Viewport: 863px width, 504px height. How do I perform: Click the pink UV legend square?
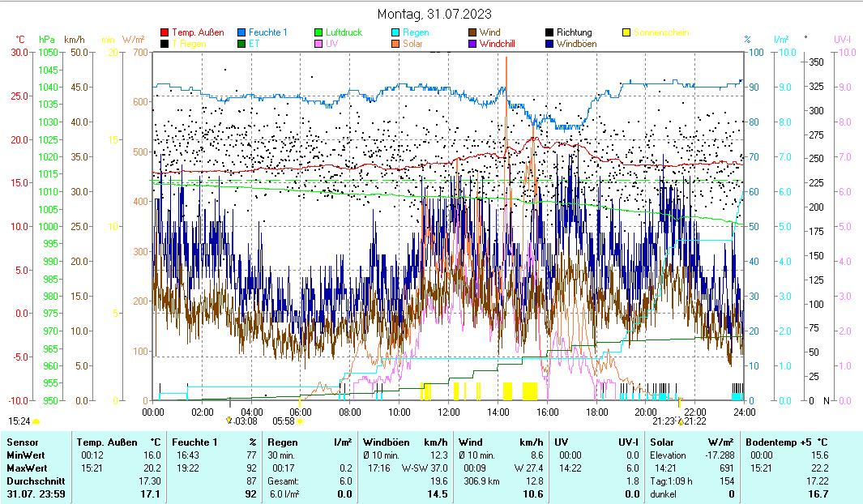319,44
